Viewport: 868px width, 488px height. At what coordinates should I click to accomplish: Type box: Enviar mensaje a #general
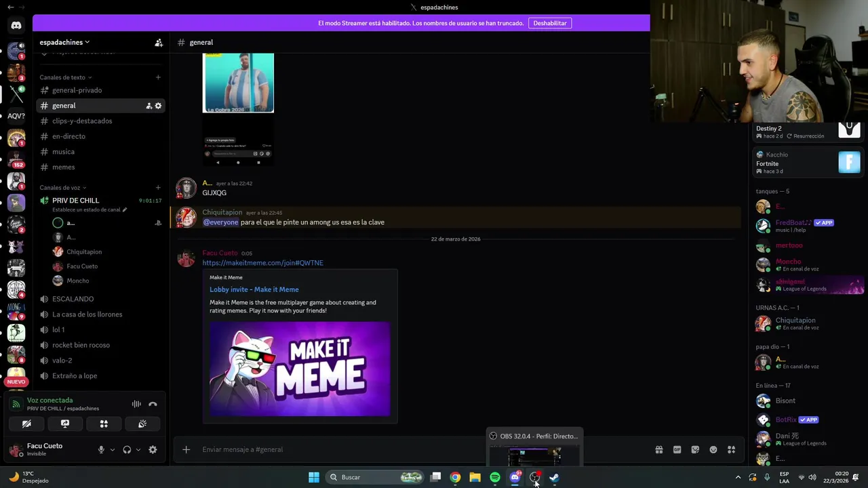click(x=420, y=449)
